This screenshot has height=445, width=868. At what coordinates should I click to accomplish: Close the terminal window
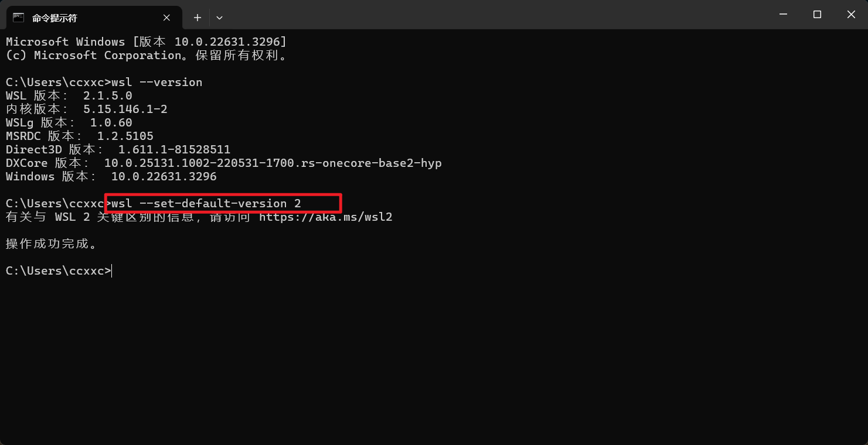[851, 15]
